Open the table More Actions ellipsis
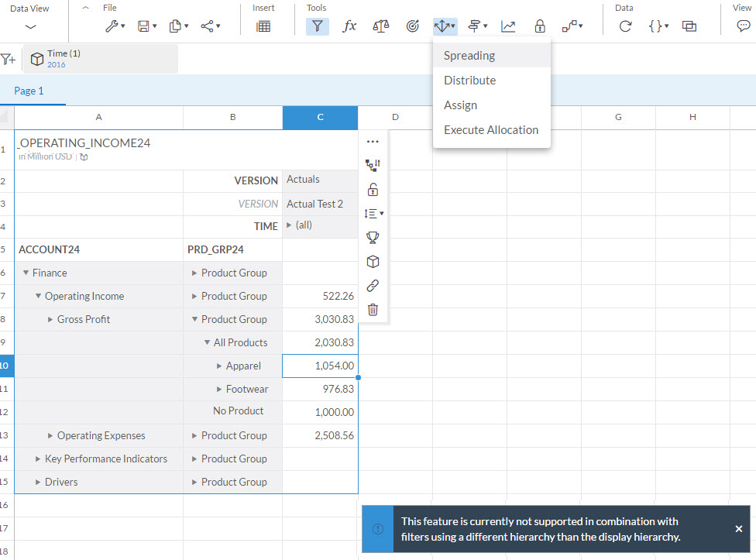Viewport: 756px width, 560px height. coord(373,142)
